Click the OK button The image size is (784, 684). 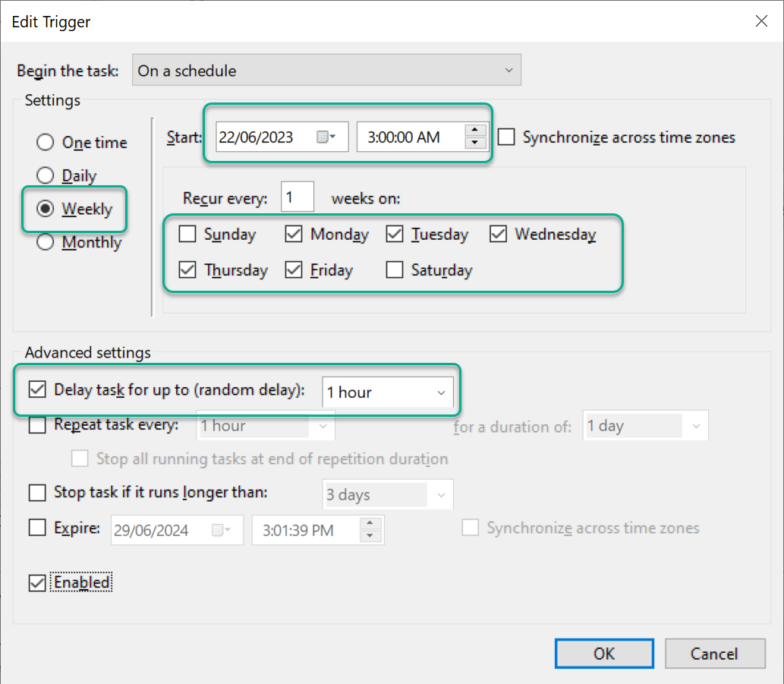point(604,653)
